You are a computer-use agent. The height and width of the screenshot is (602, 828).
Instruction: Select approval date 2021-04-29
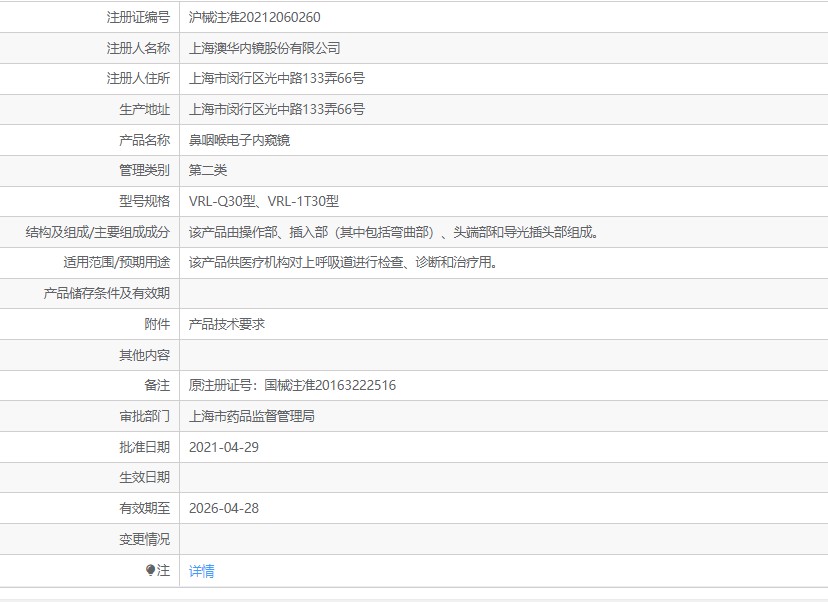(224, 447)
